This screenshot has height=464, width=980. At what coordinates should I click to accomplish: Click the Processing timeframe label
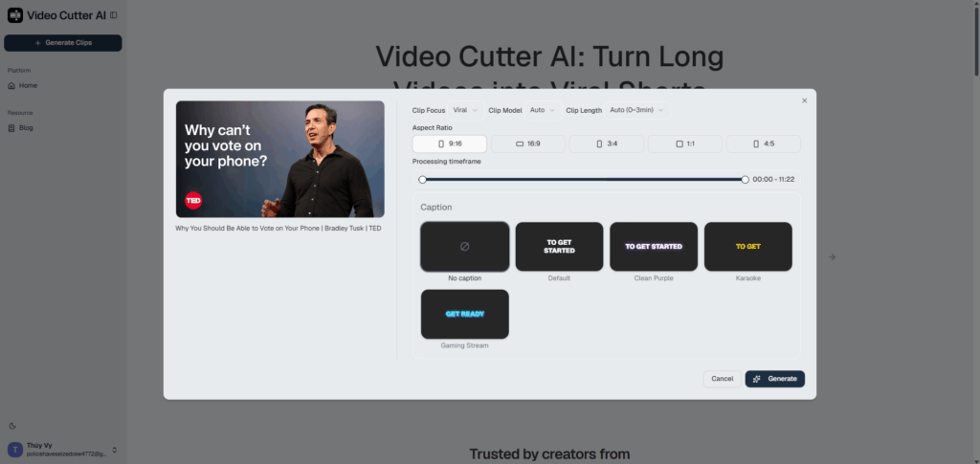(x=447, y=162)
